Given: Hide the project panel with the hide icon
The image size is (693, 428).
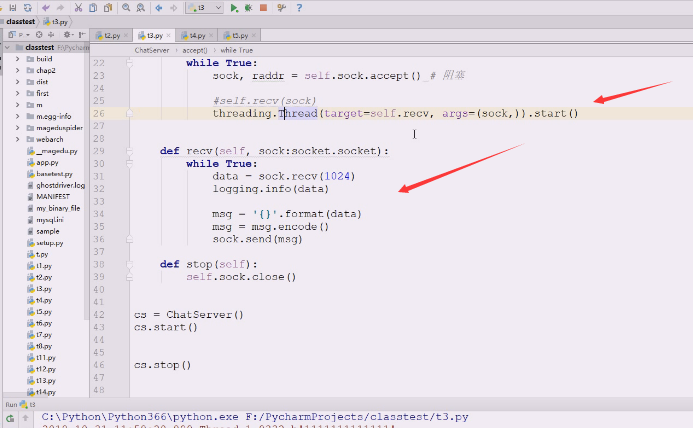Looking at the screenshot, I should 82,34.
